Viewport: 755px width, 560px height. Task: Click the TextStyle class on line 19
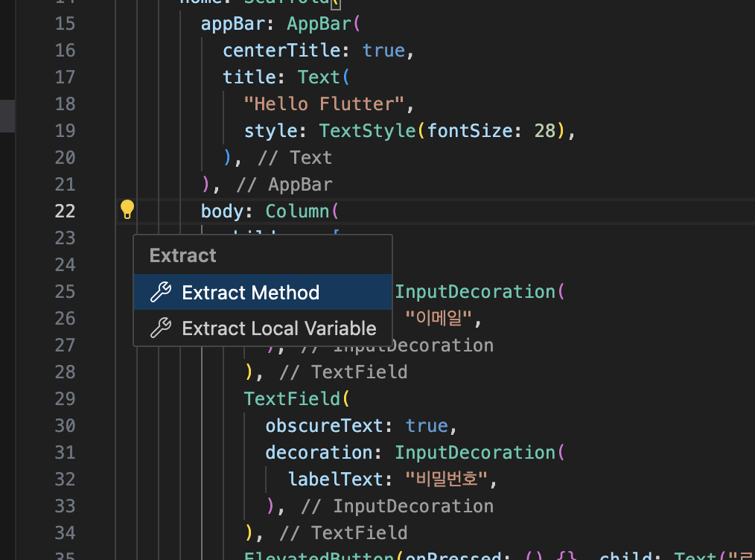tap(367, 131)
